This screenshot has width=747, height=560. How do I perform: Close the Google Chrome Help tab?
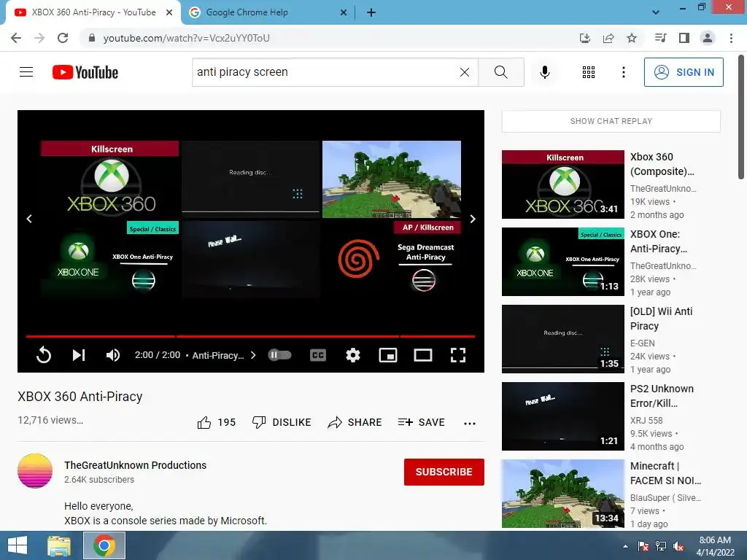pos(344,12)
